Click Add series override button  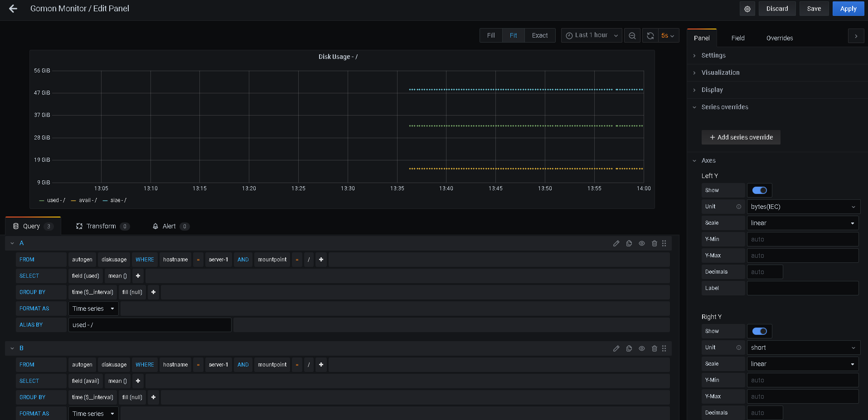[x=741, y=137]
